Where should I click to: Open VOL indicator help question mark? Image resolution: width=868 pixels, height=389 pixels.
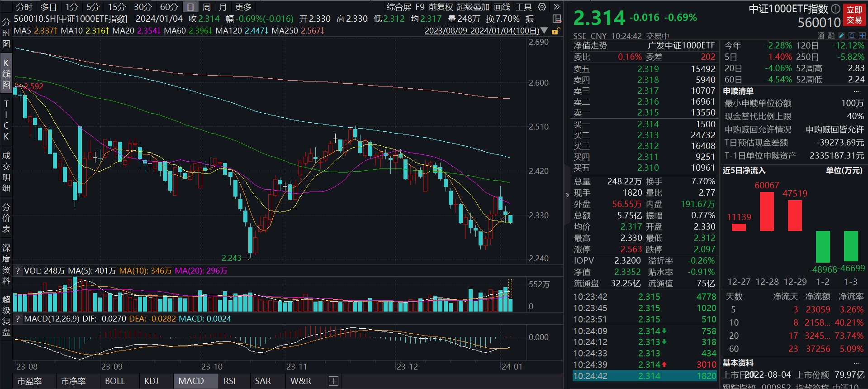(18, 271)
